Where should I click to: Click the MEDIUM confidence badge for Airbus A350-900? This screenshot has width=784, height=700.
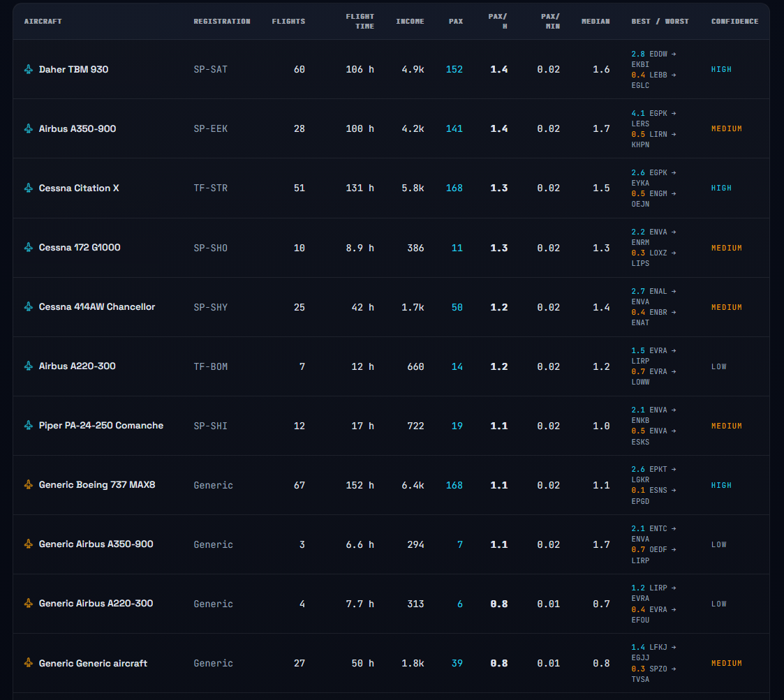(727, 129)
